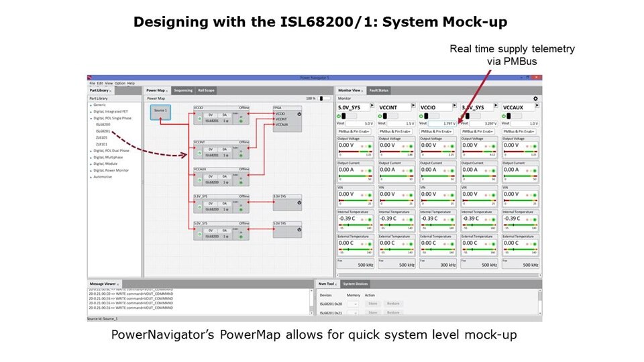
Task: Click the 5.0V_SYS Vout 5.0 V field
Action: (x=359, y=123)
